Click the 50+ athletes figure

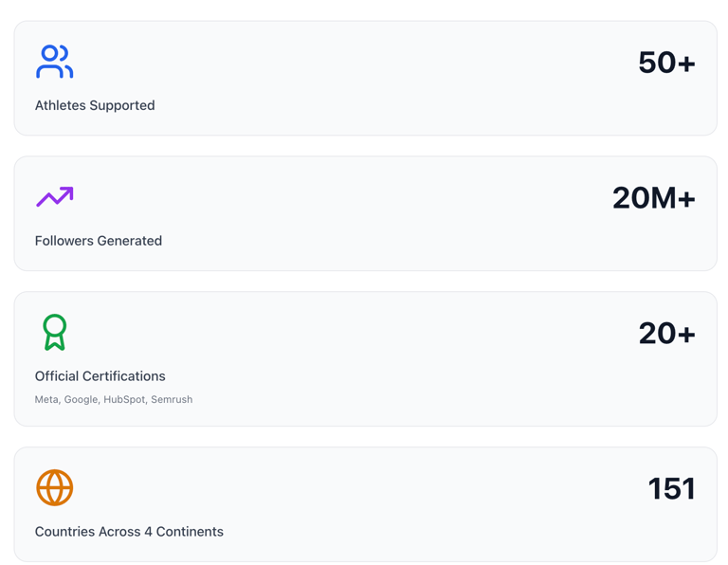[x=666, y=63]
